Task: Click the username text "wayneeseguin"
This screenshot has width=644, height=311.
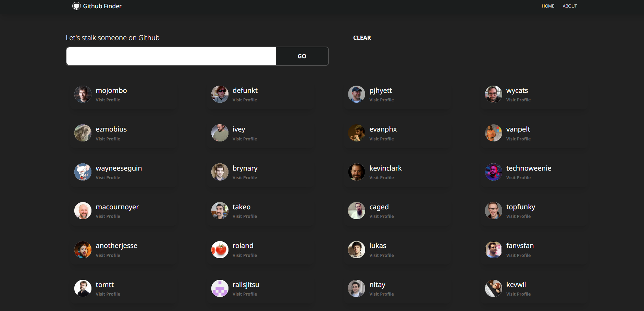Action: 119,169
